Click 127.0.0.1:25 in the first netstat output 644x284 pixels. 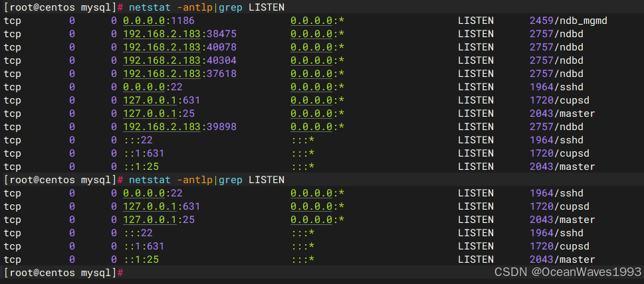pyautogui.click(x=159, y=113)
